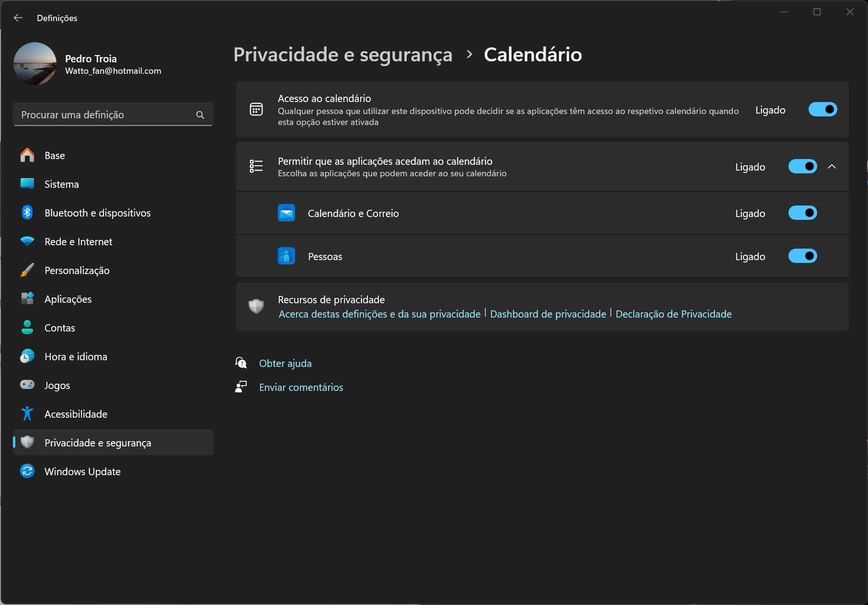Go to Contas in the sidebar
Screen dimensions: 868x605
(x=59, y=328)
